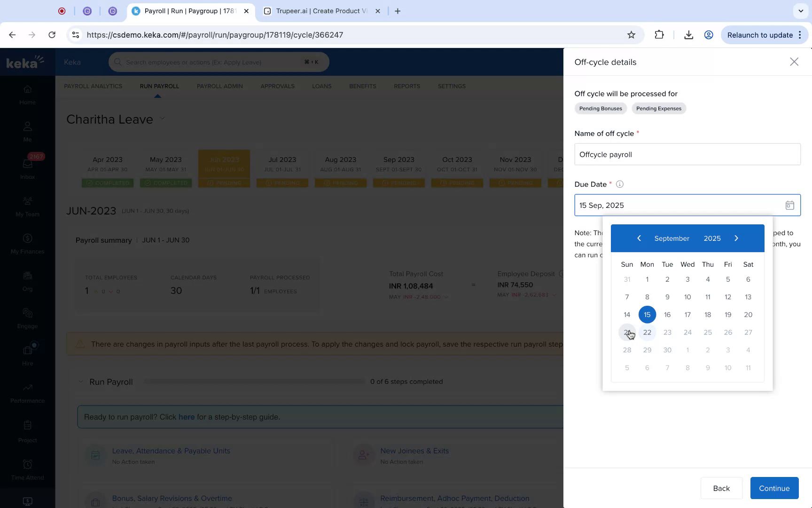Click the calendar icon in the Due Date field
Viewport: 812px width, 508px height.
790,205
